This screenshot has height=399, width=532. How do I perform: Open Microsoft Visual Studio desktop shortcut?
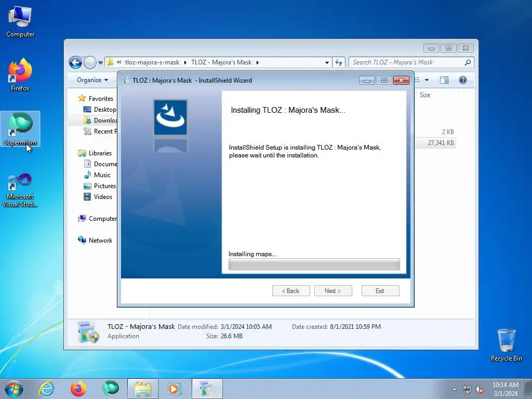(x=20, y=190)
